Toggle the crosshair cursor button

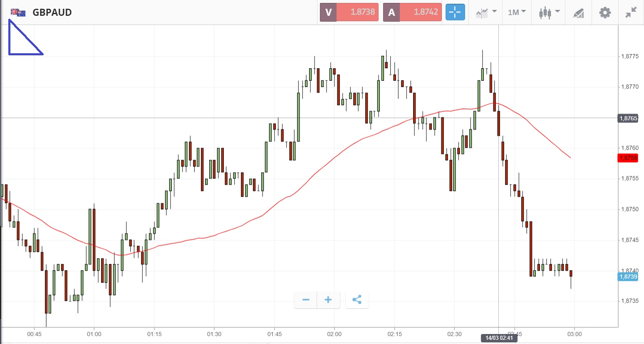[455, 12]
